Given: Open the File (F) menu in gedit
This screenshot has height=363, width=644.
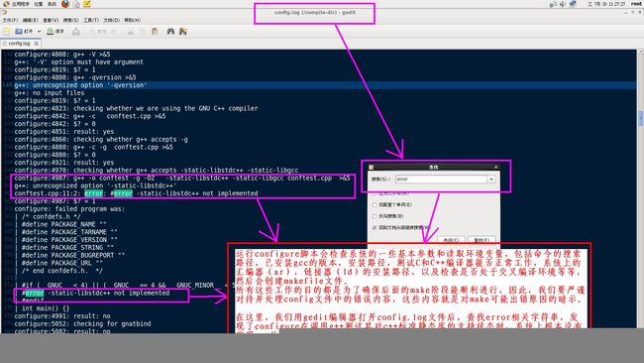Looking at the screenshot, I should pos(10,20).
